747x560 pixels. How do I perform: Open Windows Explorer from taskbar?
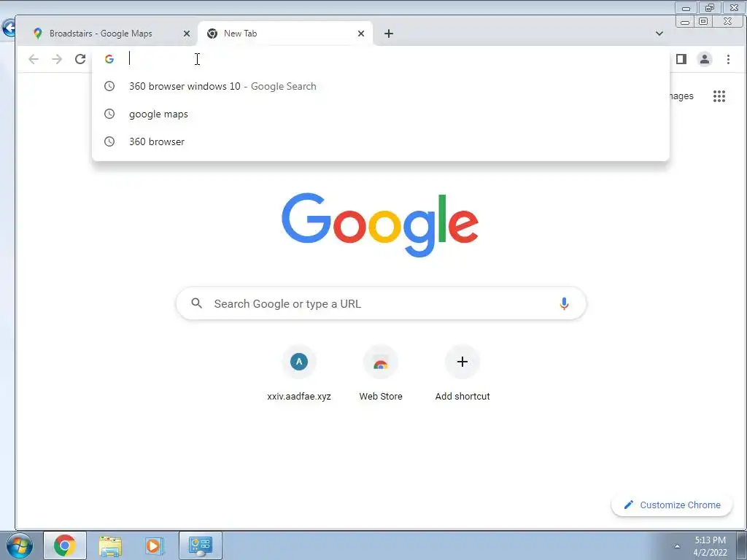tap(110, 545)
